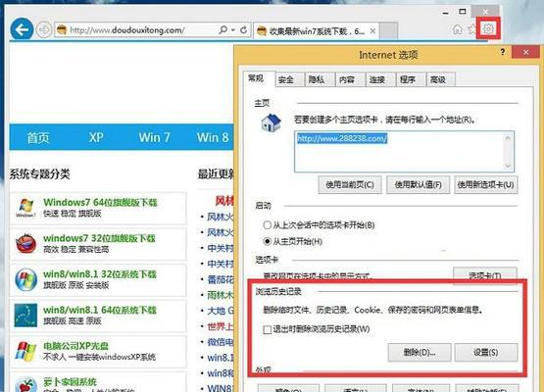This screenshot has width=544, height=392.
Task: Click the tomato icon beside windows7 32位
Action: (x=25, y=243)
